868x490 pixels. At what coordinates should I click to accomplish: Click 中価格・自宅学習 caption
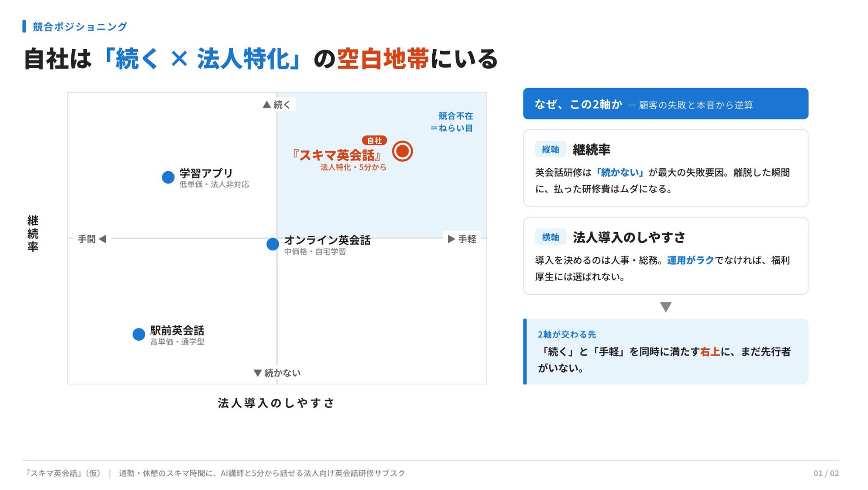click(x=315, y=251)
